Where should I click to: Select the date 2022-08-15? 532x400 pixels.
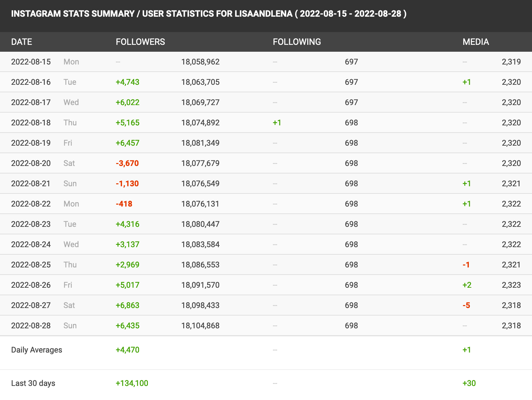click(31, 62)
